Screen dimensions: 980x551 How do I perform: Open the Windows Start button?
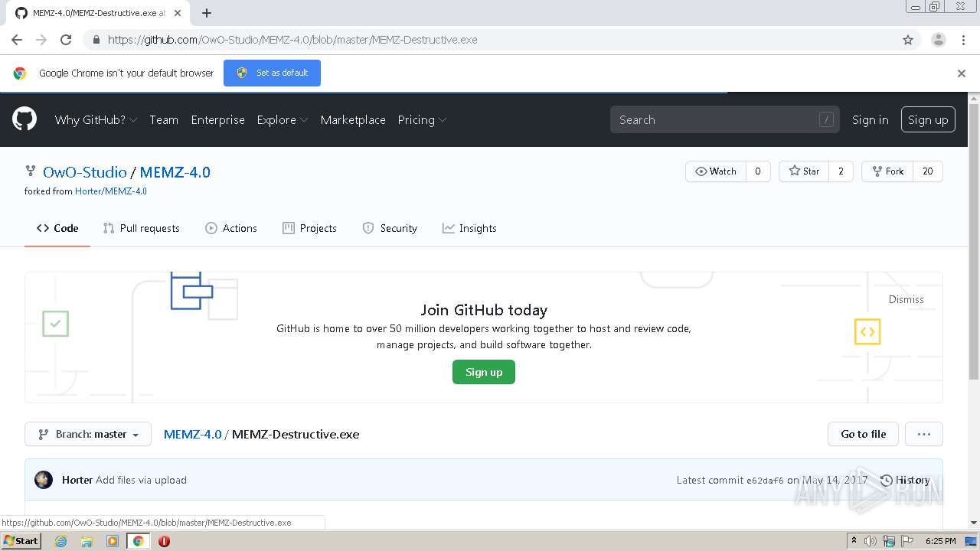click(x=21, y=541)
